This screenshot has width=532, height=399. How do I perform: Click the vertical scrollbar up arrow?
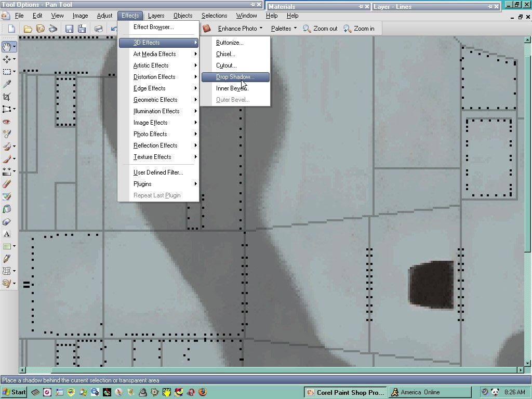pos(527,39)
